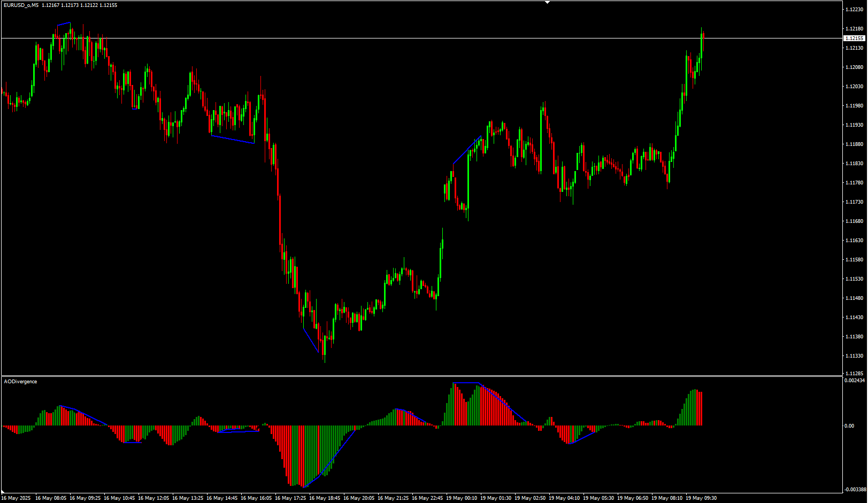Click the most recent candle on the chart
868x503 pixels.
pos(703,36)
